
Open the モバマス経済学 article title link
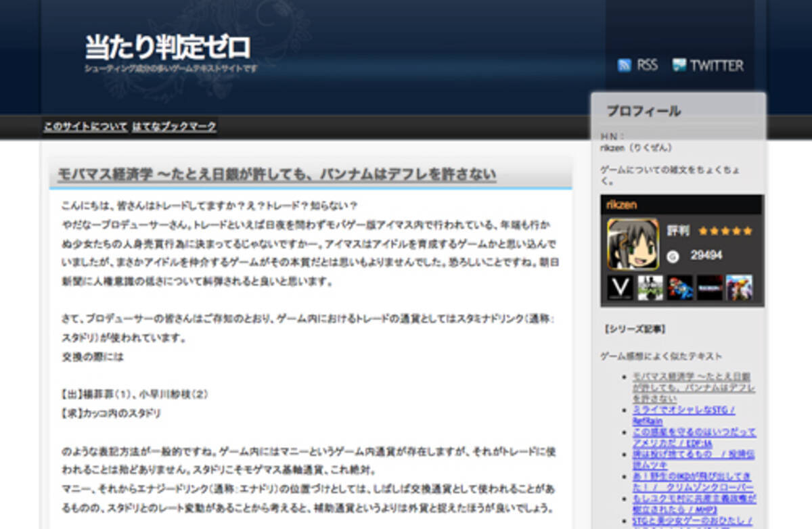coord(276,175)
